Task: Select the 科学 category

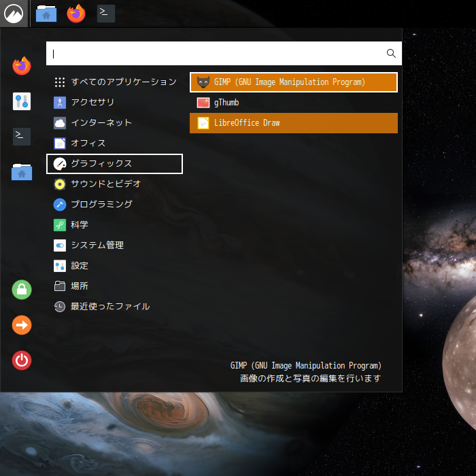Action: click(x=114, y=225)
